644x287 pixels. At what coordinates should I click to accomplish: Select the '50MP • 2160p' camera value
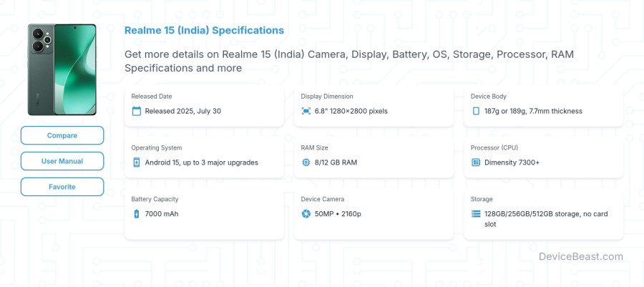(x=338, y=213)
